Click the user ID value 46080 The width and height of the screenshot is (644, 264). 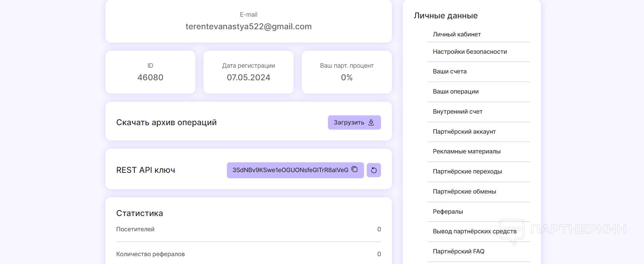tap(150, 78)
